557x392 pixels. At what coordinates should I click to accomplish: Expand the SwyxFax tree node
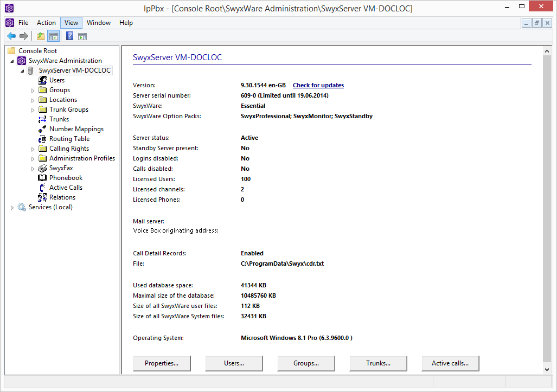click(x=33, y=169)
